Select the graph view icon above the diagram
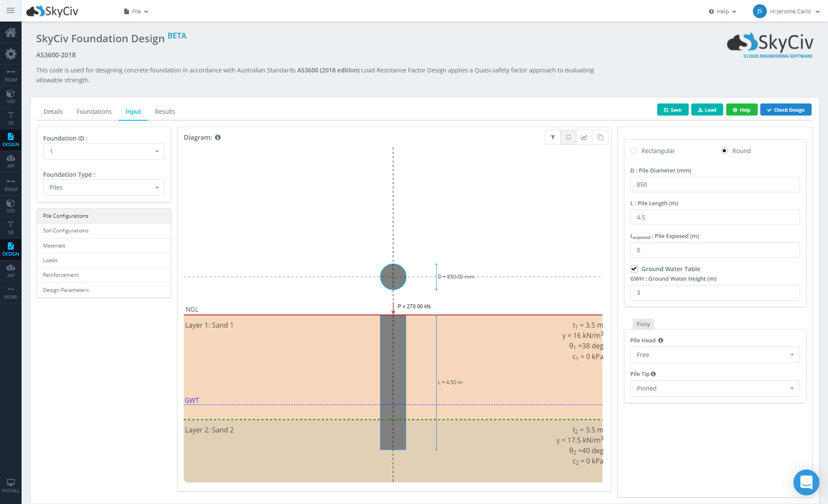This screenshot has height=504, width=828. click(x=584, y=137)
